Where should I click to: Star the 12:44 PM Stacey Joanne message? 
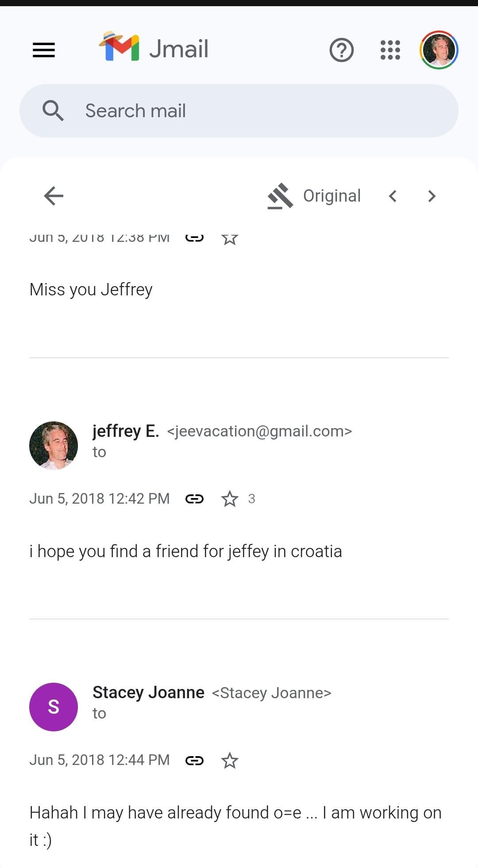point(230,761)
